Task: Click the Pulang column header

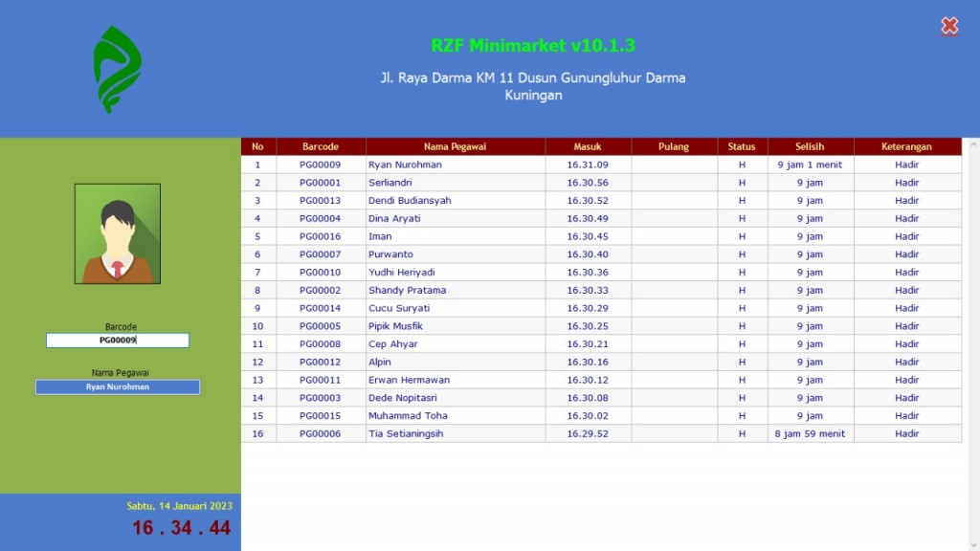Action: click(674, 146)
